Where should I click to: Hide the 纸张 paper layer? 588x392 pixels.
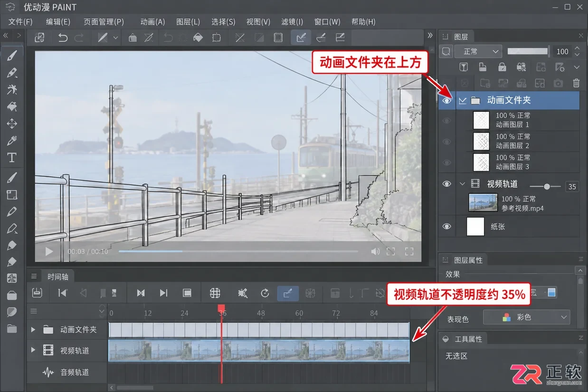(446, 227)
